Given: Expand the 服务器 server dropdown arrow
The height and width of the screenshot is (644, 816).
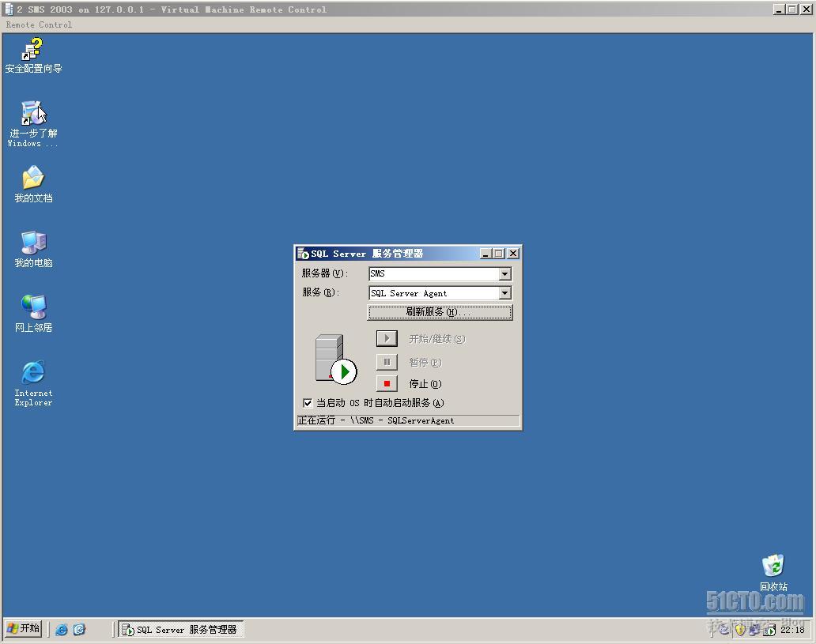Looking at the screenshot, I should (504, 273).
